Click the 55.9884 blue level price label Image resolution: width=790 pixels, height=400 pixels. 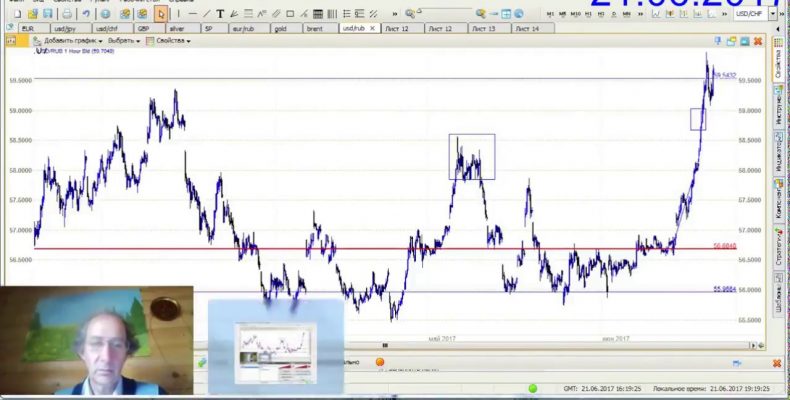(725, 289)
